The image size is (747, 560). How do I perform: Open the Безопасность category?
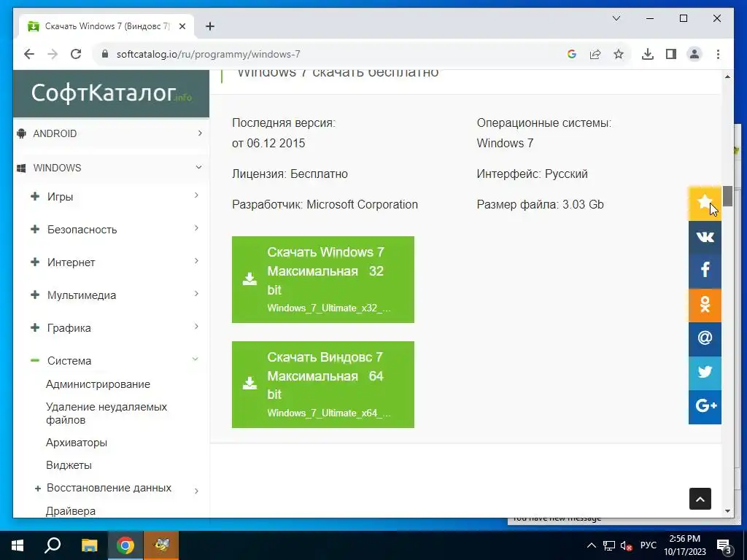pos(82,230)
